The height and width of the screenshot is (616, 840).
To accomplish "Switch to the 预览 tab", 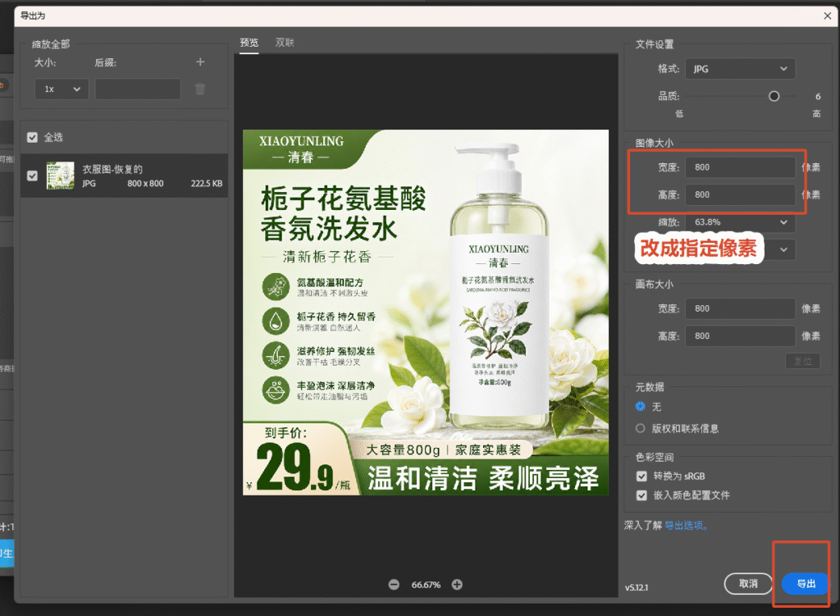I will click(249, 43).
